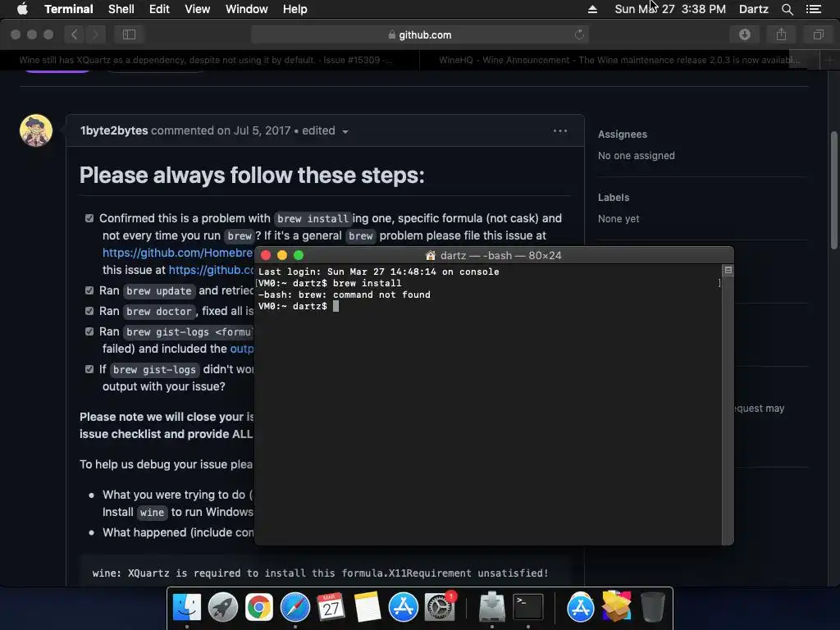The image size is (840, 630).
Task: Switch to the Wine XQuartz issue tab
Action: pyautogui.click(x=206, y=60)
